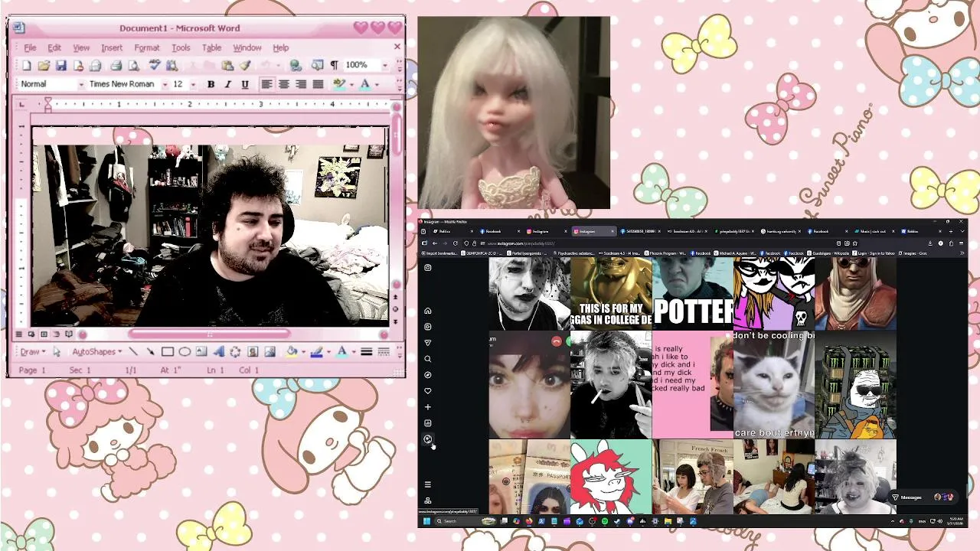Click Word's pink horizontal scrollbar thumb
Screen dimensions: 980x551
[209, 334]
